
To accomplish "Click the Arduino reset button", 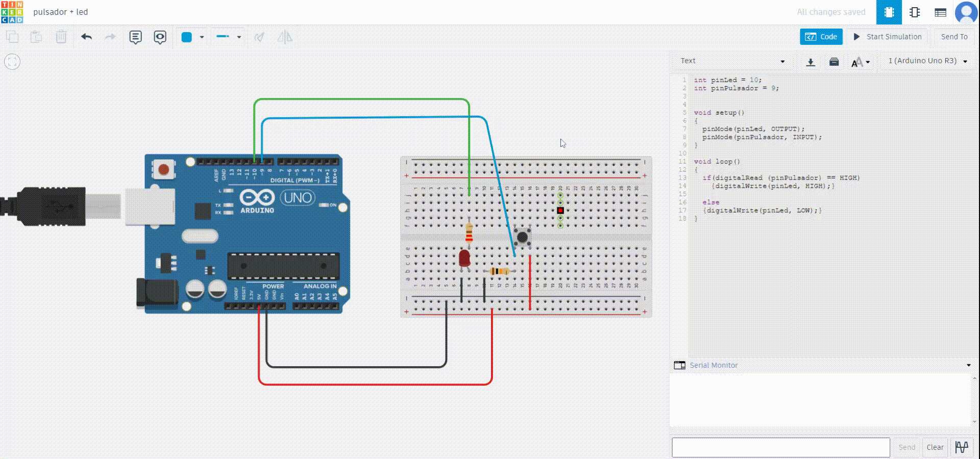I will click(164, 169).
